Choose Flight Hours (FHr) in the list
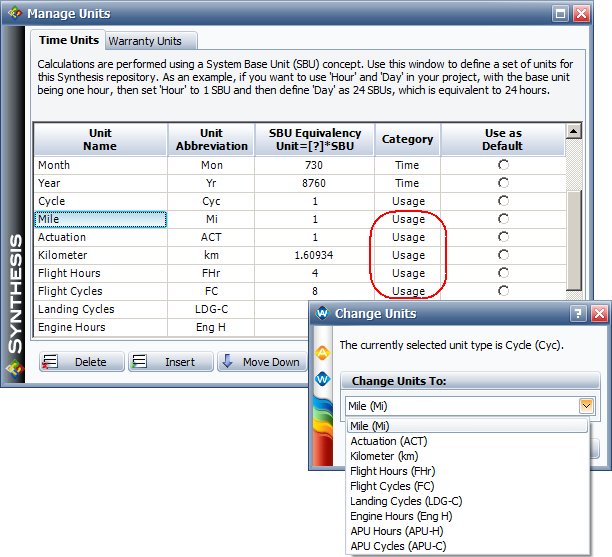This screenshot has height=557, width=612. pyautogui.click(x=392, y=471)
